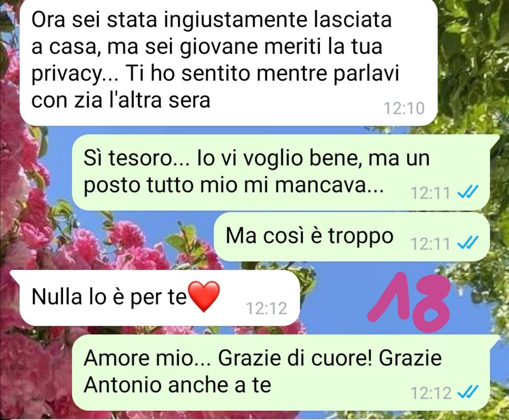Viewport: 509px width, 420px height.
Task: Click the text 'con zia l'altra sera'
Action: pyautogui.click(x=121, y=100)
